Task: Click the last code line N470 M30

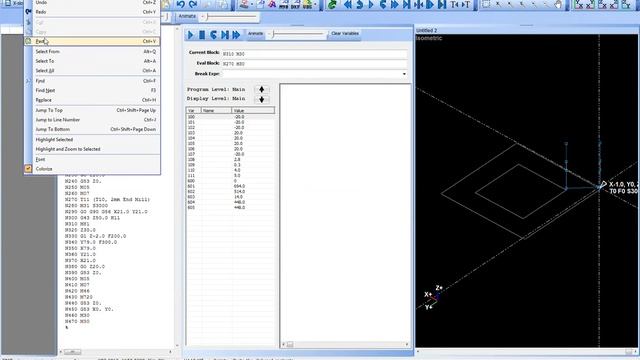Action: 77,321
